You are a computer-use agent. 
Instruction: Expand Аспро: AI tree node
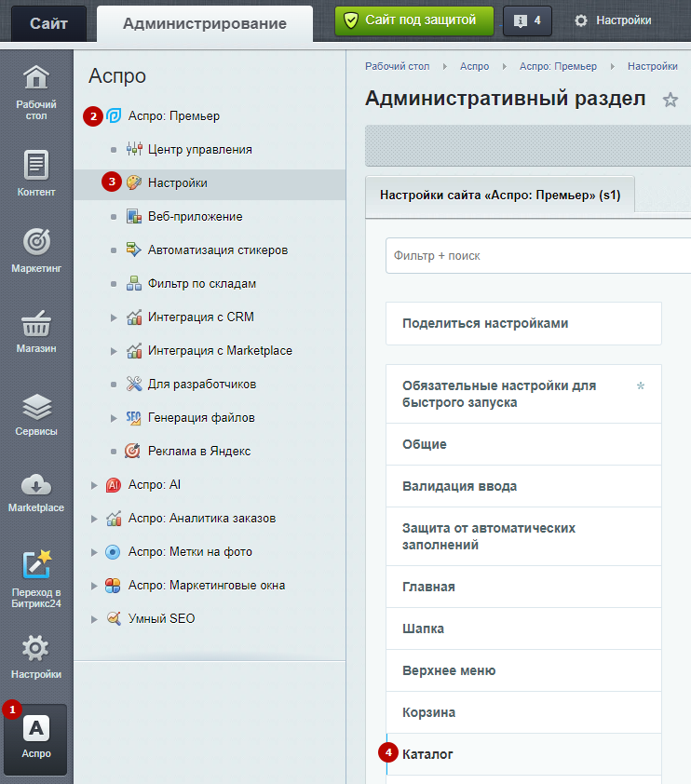(94, 485)
